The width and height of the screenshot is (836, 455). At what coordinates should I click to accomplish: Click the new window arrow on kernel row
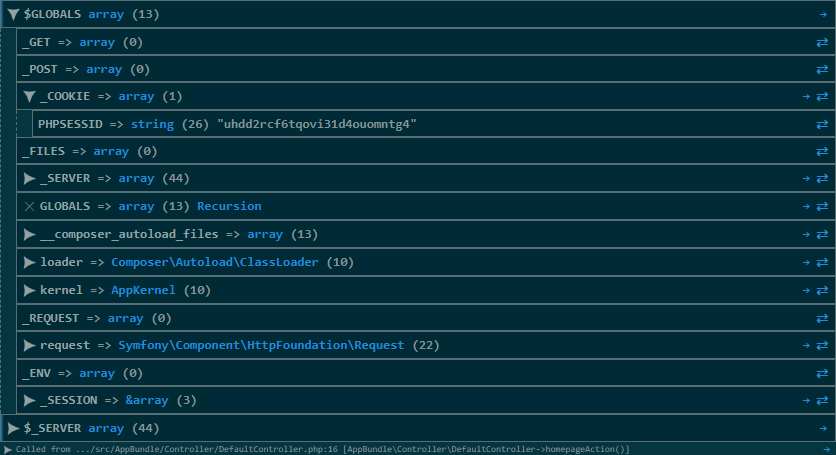[x=805, y=290]
